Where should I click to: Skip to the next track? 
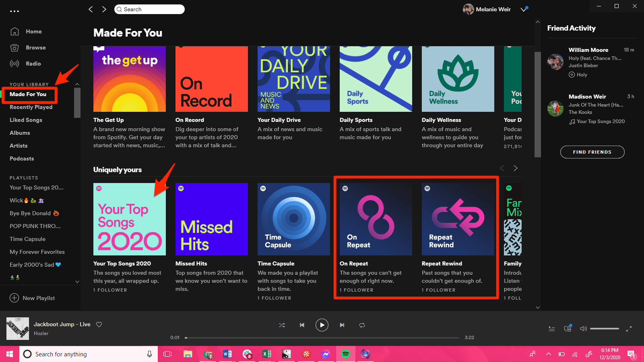[x=342, y=325]
